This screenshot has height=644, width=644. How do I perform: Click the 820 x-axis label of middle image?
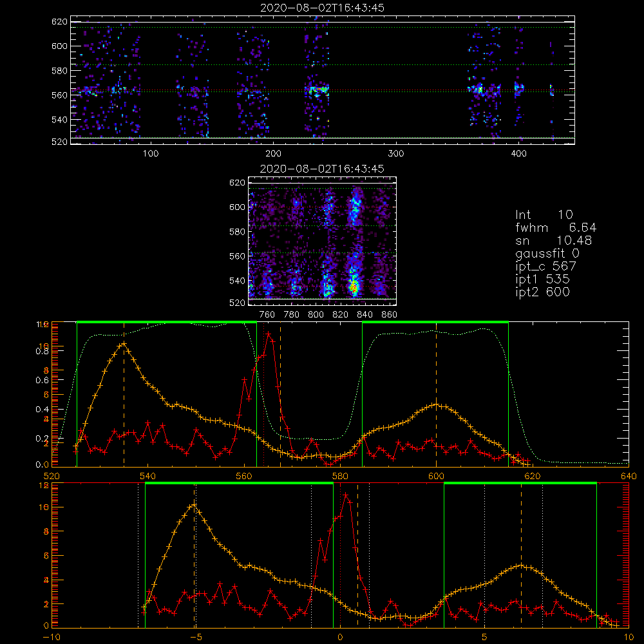341,315
